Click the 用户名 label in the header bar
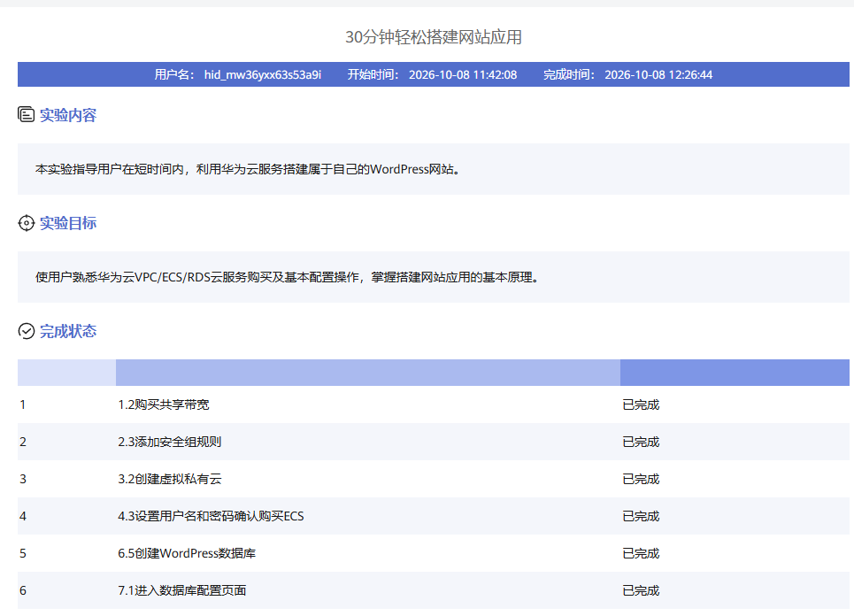The image size is (854, 616). coord(174,74)
